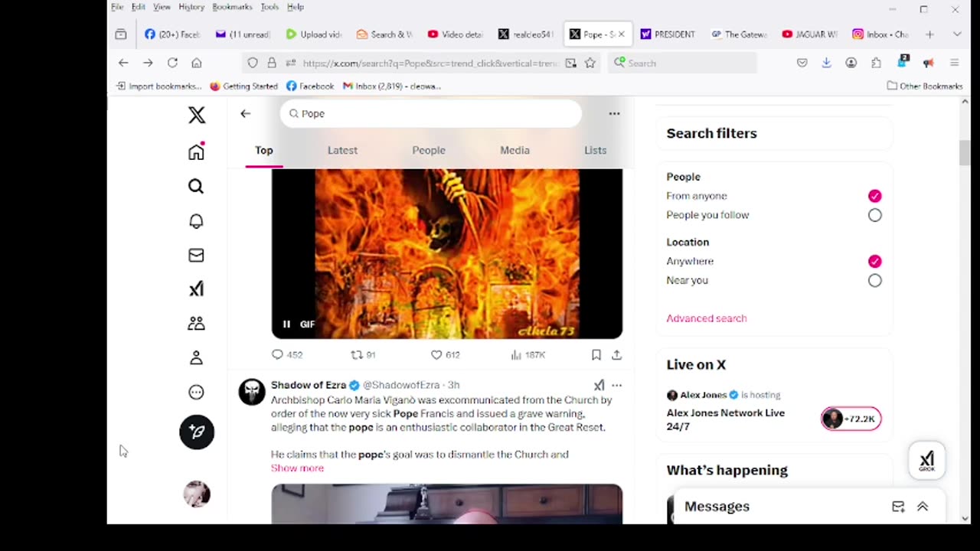Select 'Anywhere' location filter
The height and width of the screenshot is (551, 980).
pos(874,261)
